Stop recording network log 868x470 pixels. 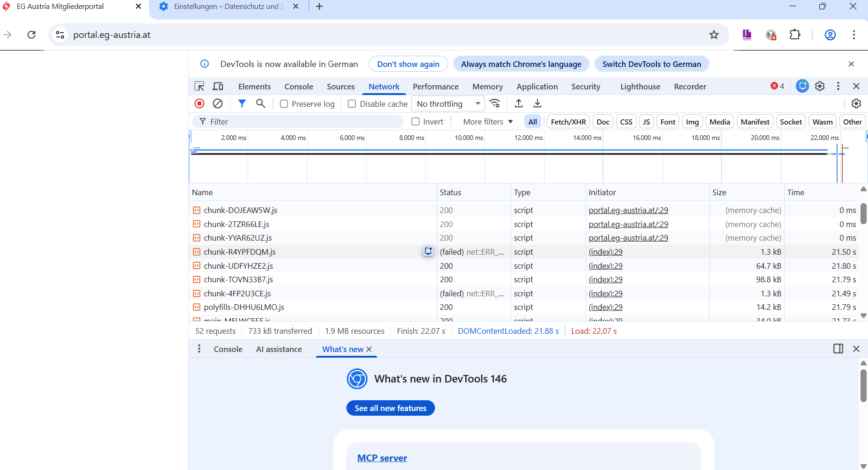coord(199,103)
